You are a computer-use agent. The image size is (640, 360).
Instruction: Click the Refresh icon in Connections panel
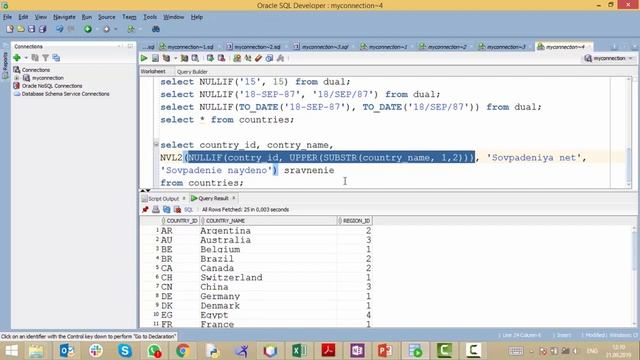click(35, 58)
